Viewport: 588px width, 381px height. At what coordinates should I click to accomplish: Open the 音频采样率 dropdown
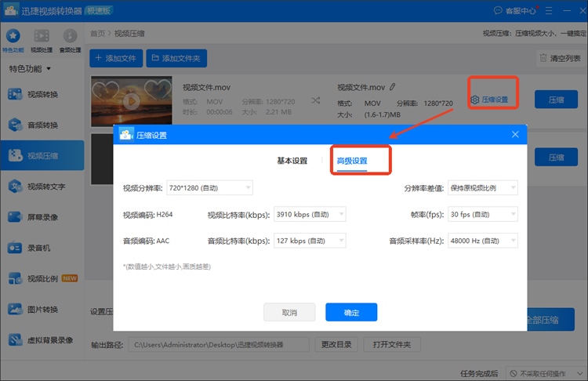483,241
